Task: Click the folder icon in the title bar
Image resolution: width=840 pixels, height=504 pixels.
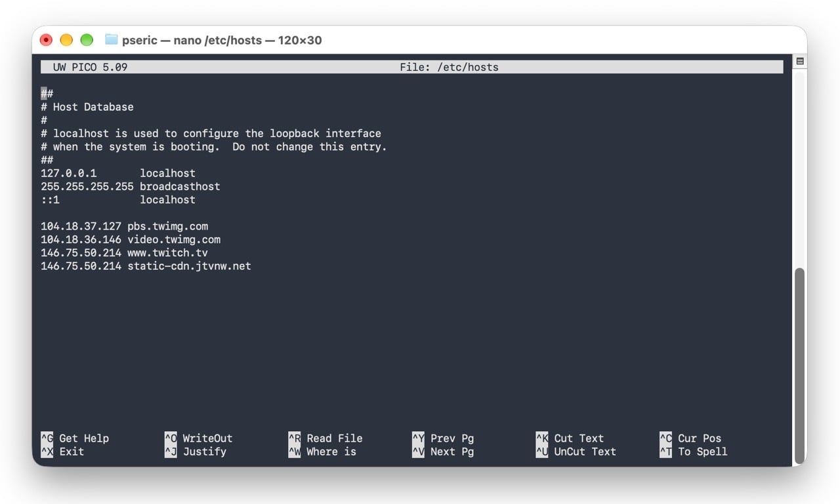Action: 111,40
